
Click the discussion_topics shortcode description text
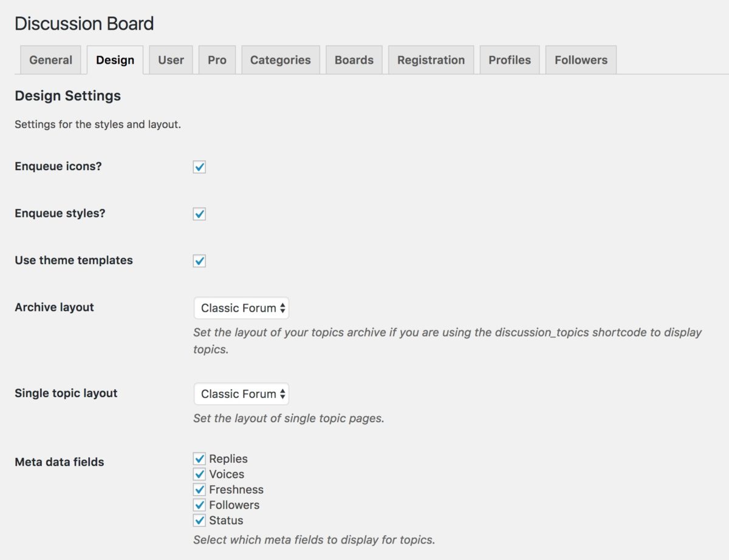[x=448, y=341]
